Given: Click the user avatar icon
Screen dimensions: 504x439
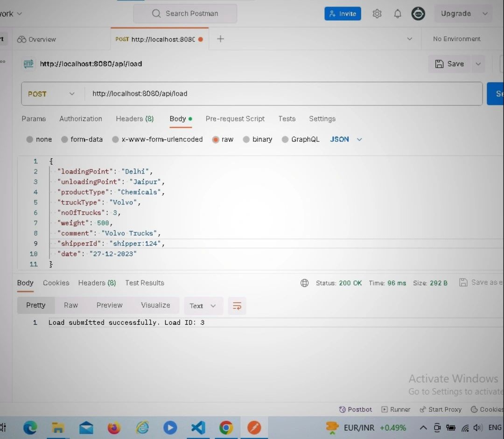Looking at the screenshot, I should pos(418,14).
